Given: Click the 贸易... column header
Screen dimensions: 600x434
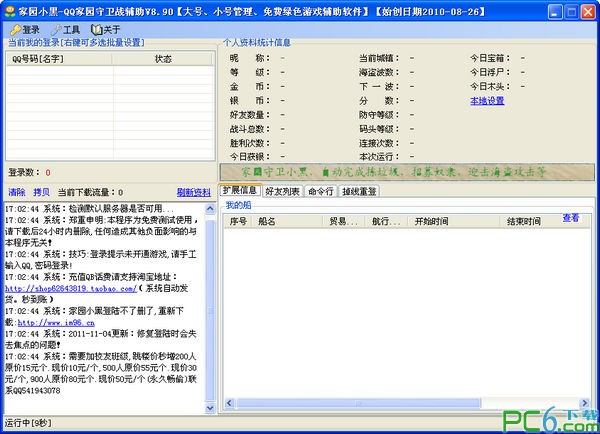Looking at the screenshot, I should (343, 221).
